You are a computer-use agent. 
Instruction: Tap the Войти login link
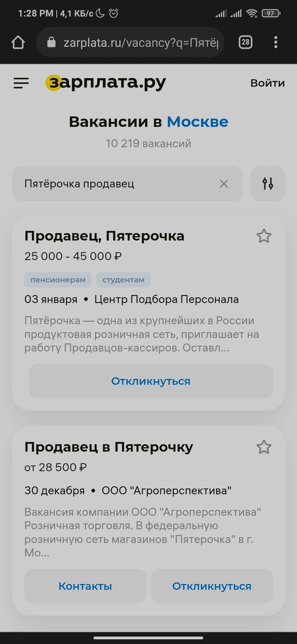pos(267,83)
